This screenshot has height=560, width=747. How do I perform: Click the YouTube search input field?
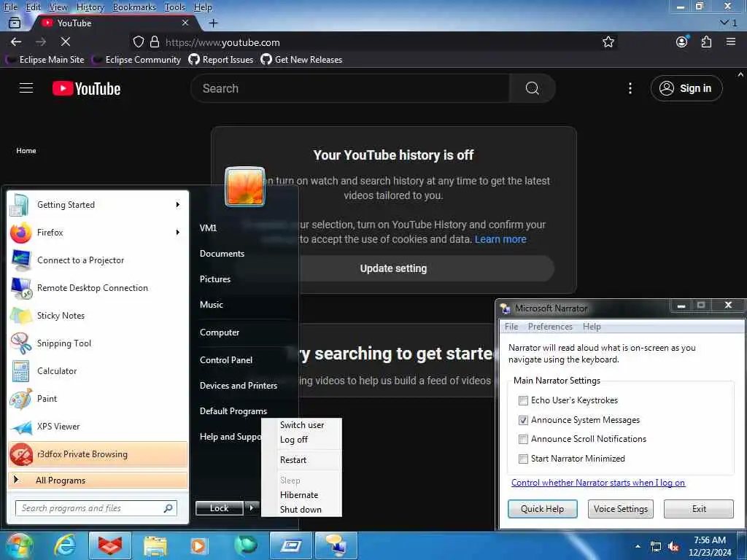click(x=350, y=88)
